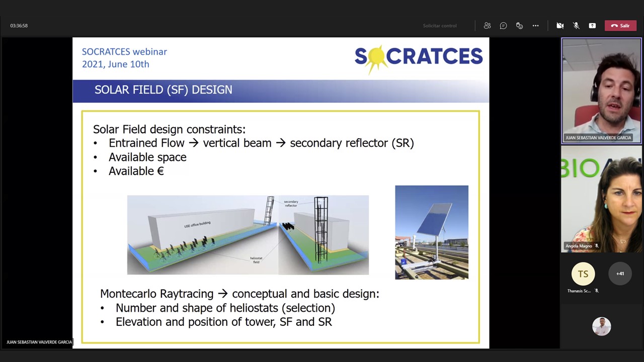
Task: Click the meeting duration timer
Action: (x=19, y=26)
